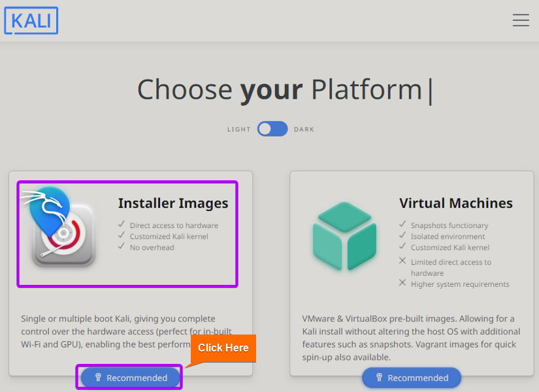Viewport: 539px width, 392px height.
Task: Click the LIGHT theme label
Action: (239, 129)
